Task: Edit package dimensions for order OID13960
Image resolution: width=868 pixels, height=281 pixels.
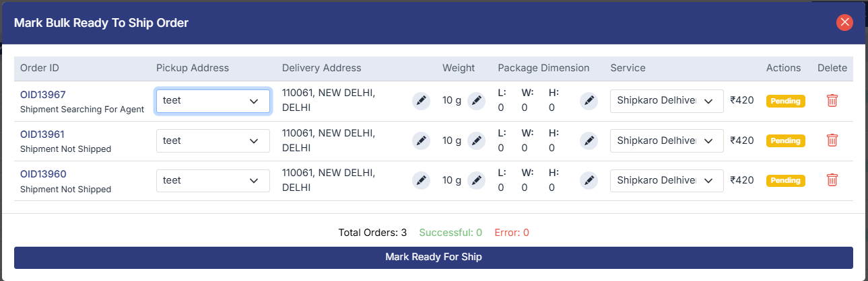Action: [x=589, y=180]
